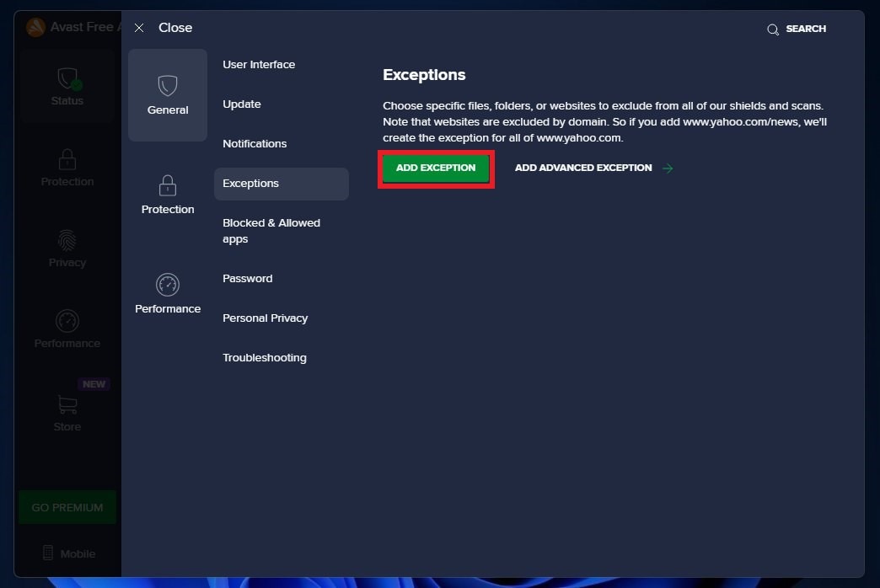Go to the Update settings page

click(x=242, y=104)
